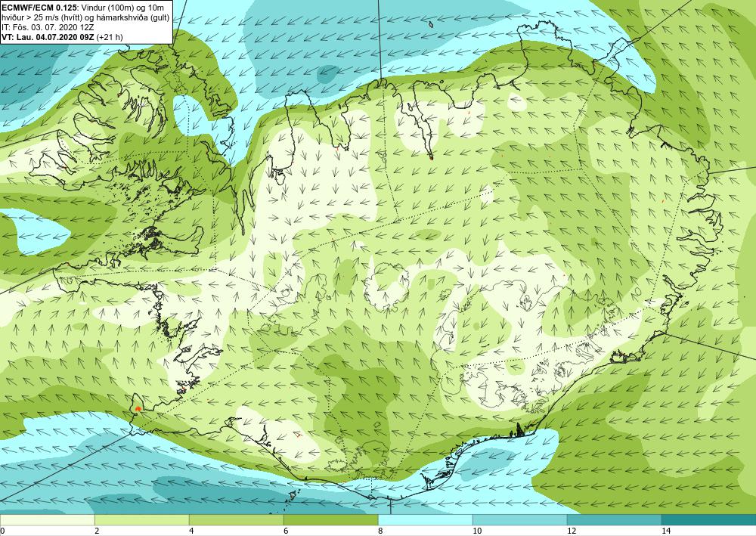Viewport: 756px width, 536px height.
Task: Click the darkest teal swatch above 14 m/s
Action: point(709,519)
